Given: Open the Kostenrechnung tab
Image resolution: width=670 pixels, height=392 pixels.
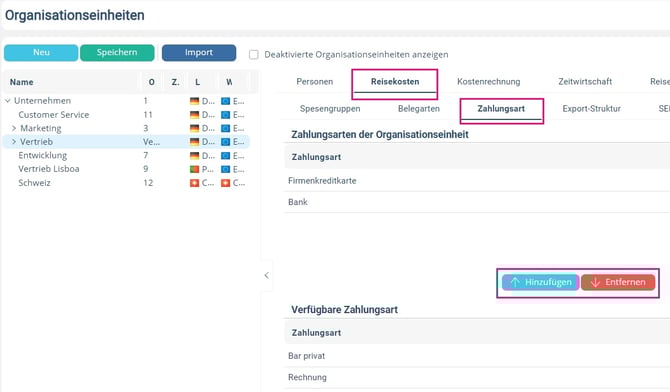Looking at the screenshot, I should (x=488, y=82).
